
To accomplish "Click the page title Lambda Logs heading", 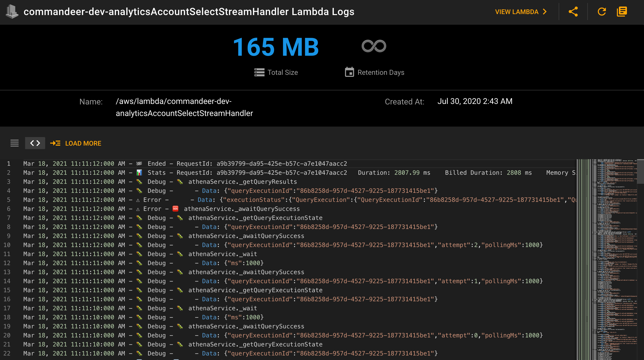I will (189, 12).
